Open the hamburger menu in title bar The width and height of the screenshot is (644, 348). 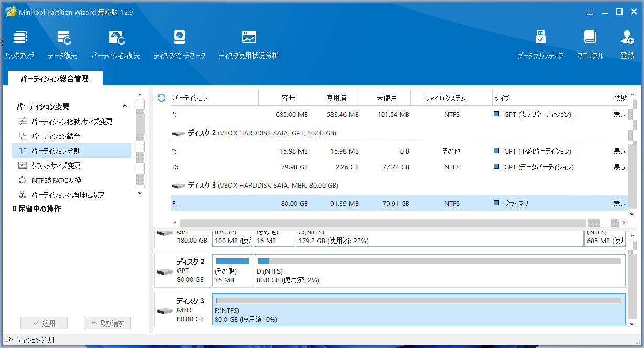point(590,12)
